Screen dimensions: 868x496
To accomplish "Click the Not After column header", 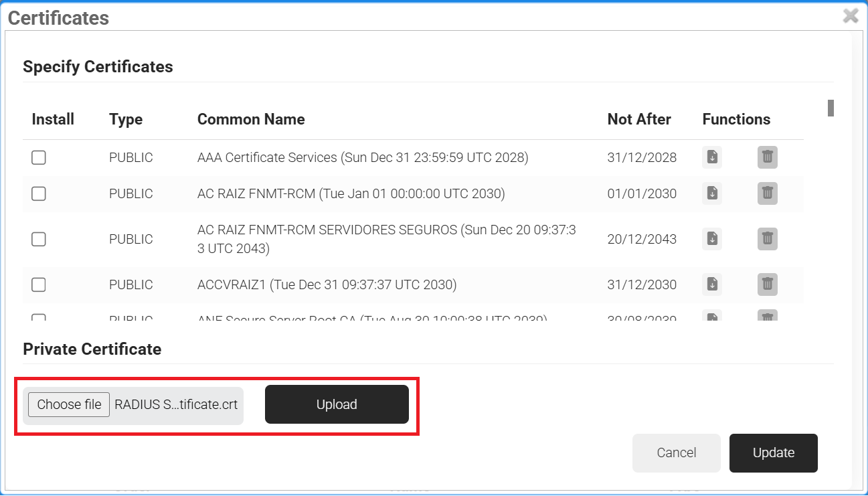I will click(639, 119).
